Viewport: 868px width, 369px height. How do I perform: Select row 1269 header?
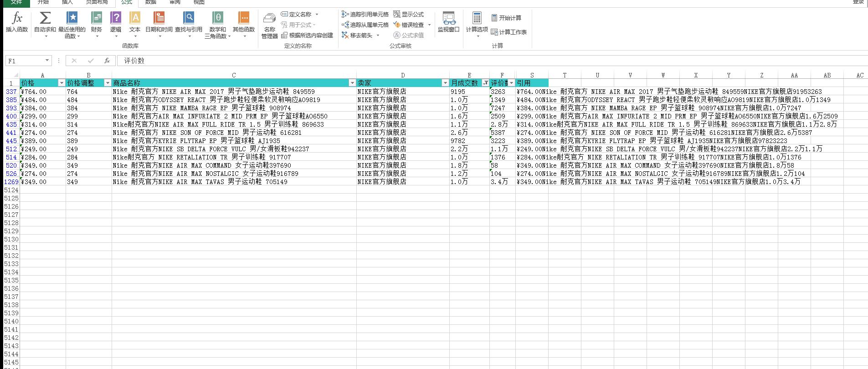tap(11, 182)
